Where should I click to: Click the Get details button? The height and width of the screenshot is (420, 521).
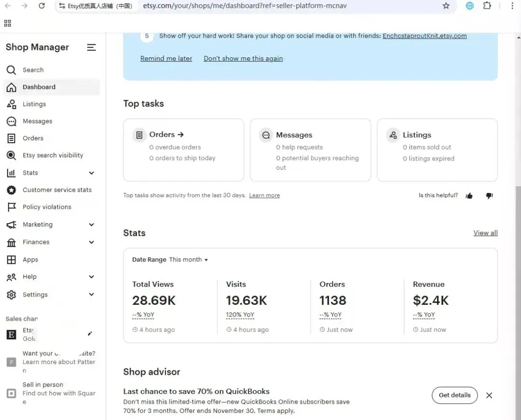click(454, 395)
